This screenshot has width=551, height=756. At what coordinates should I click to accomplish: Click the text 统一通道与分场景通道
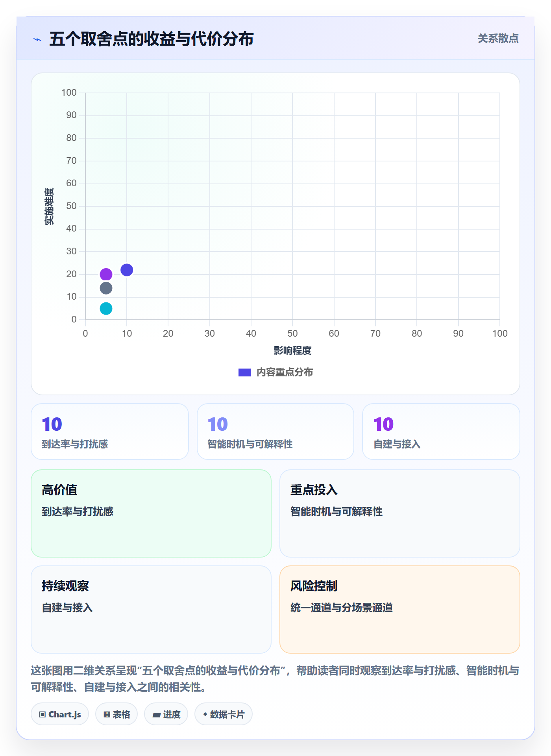coord(342,608)
